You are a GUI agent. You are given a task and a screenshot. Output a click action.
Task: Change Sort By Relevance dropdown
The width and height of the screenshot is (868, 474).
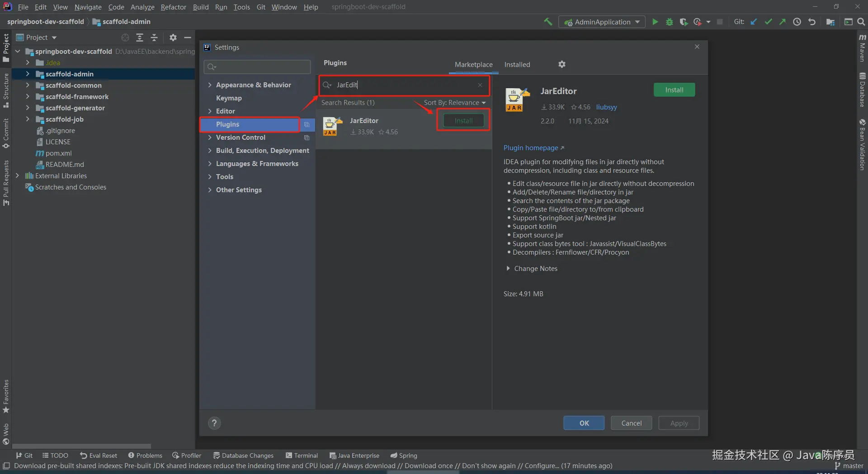(x=455, y=103)
